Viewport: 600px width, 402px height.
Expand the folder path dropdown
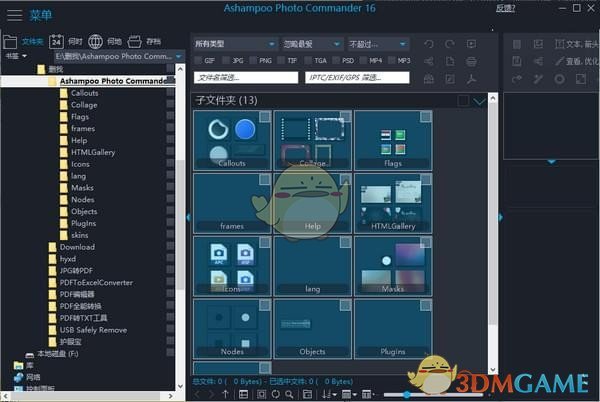(179, 57)
